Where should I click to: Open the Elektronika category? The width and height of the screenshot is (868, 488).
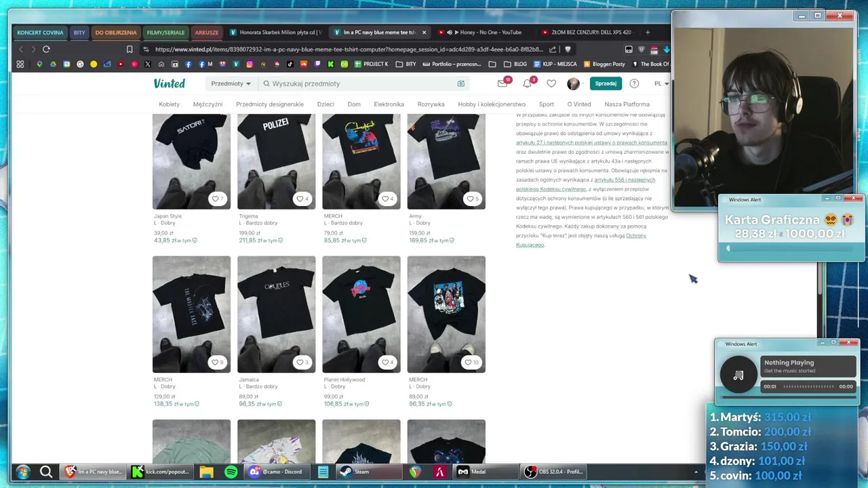[389, 104]
